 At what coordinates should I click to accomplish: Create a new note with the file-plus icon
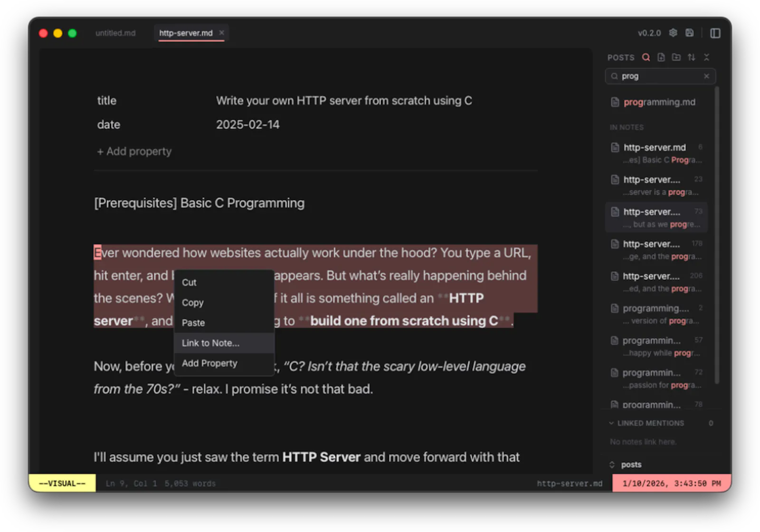661,57
